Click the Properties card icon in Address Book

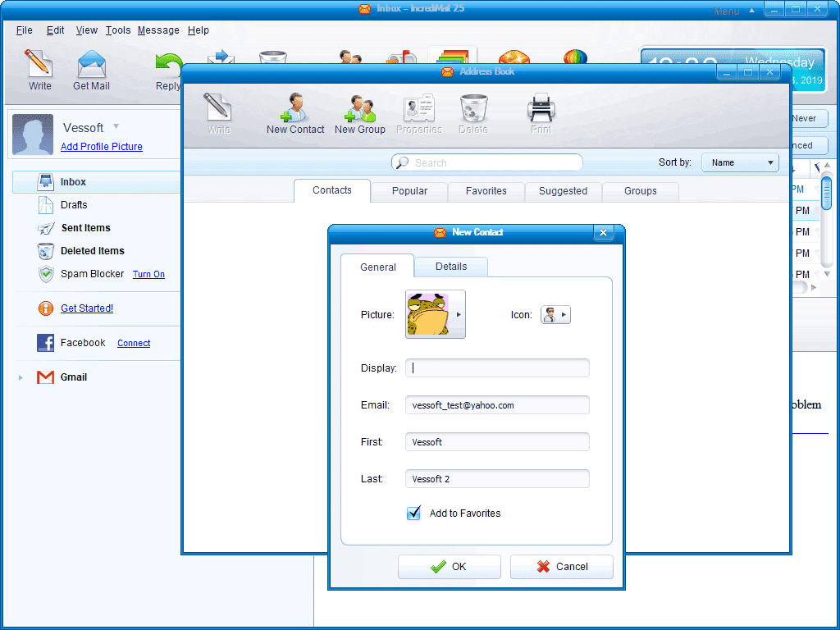(419, 107)
